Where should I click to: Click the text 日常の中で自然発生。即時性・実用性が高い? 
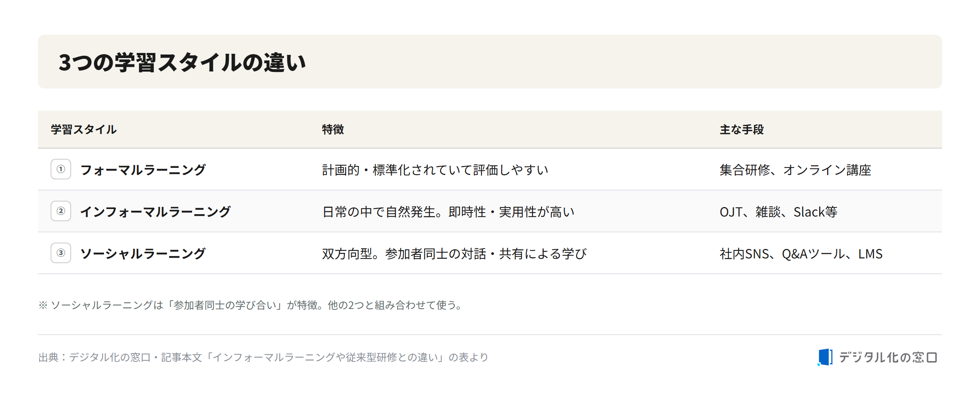pyautogui.click(x=448, y=212)
